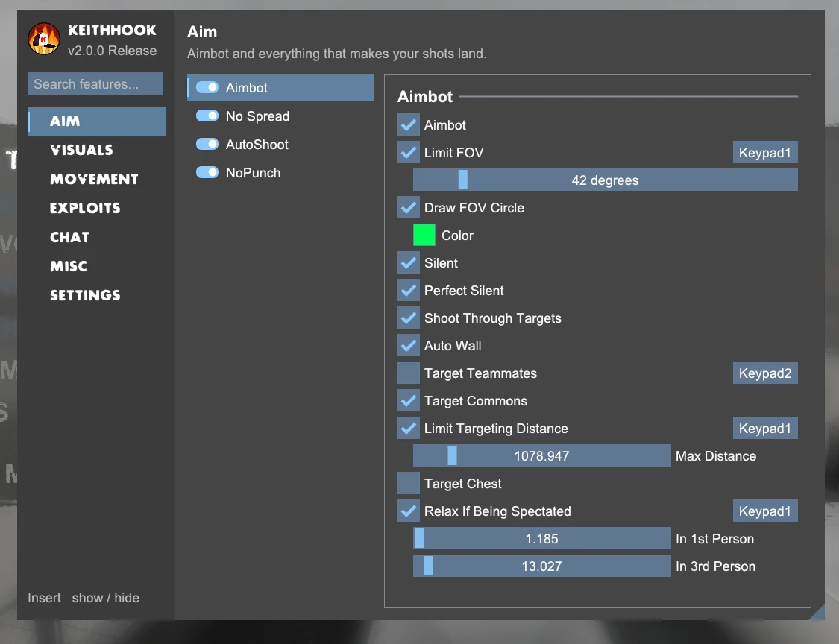Uncheck the Aimbot checkbox

click(x=409, y=124)
